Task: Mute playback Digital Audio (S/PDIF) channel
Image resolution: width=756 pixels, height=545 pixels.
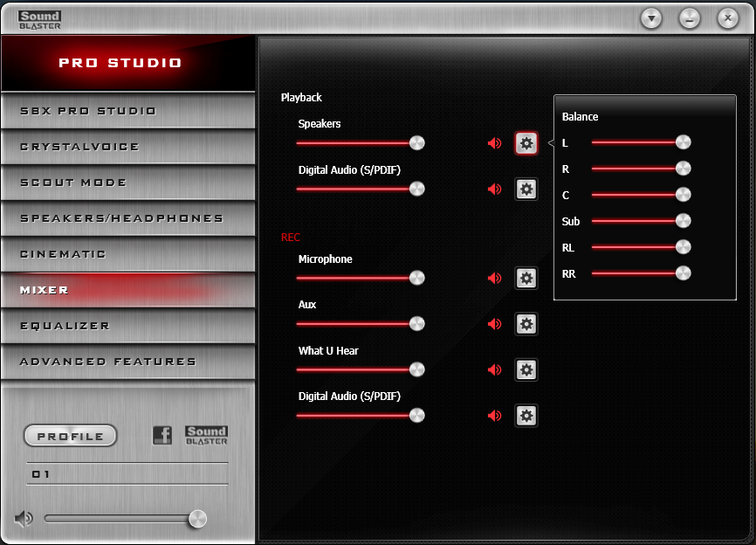Action: click(x=495, y=189)
